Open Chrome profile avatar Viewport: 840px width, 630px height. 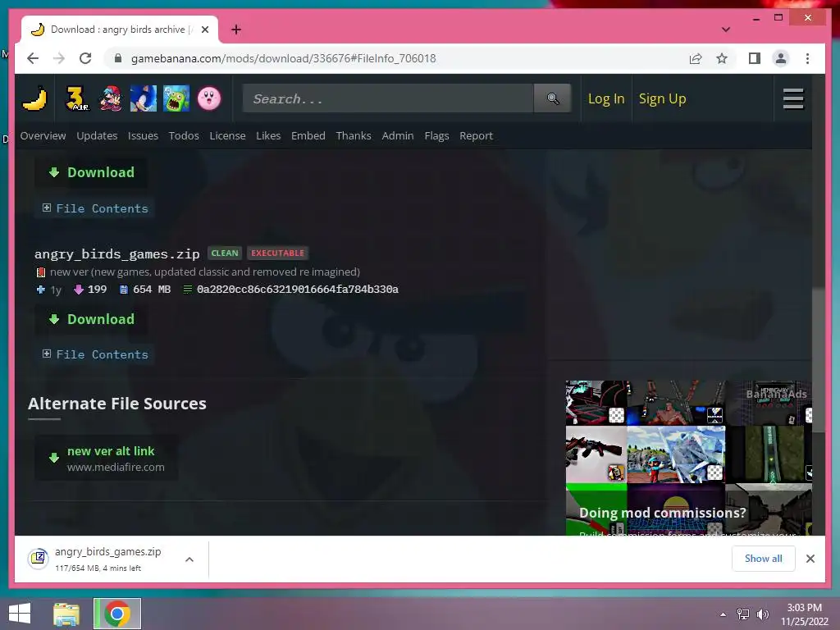click(x=781, y=58)
